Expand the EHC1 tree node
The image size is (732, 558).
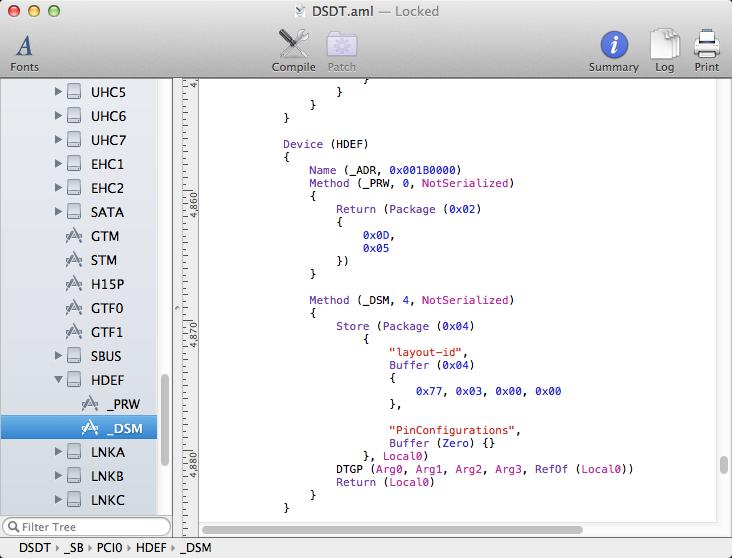[x=58, y=163]
